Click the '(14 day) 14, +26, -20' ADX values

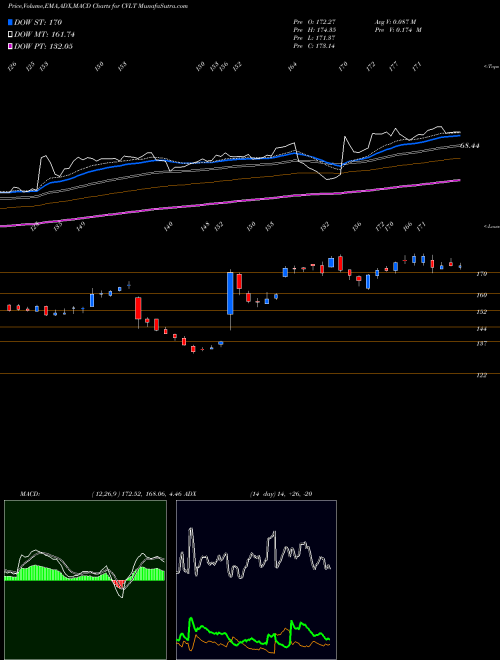(281, 493)
